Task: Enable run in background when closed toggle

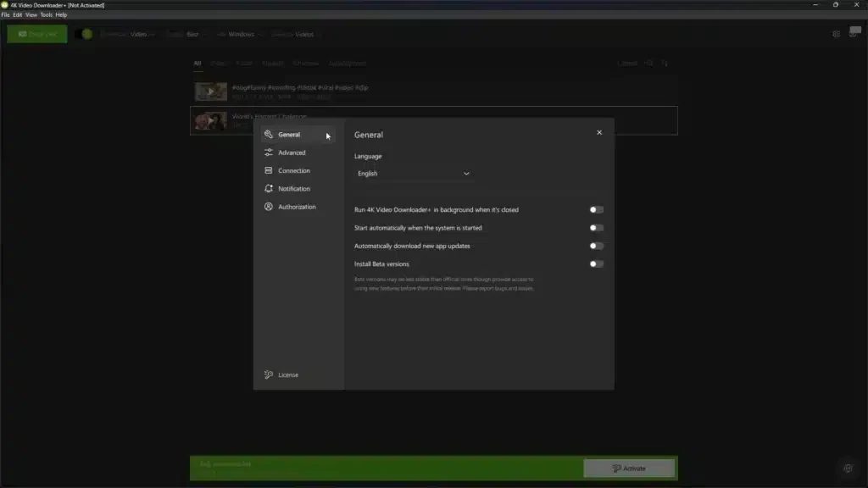Action: 597,209
